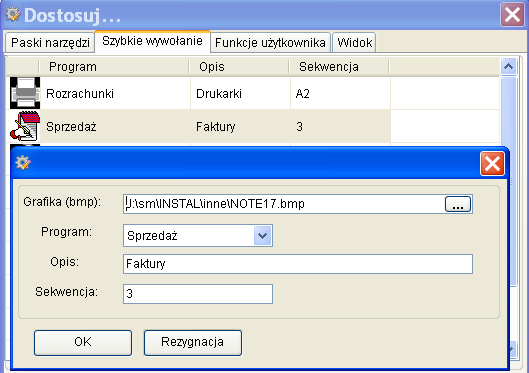Open file browser with the ... button
529x373 pixels.
pyautogui.click(x=457, y=204)
